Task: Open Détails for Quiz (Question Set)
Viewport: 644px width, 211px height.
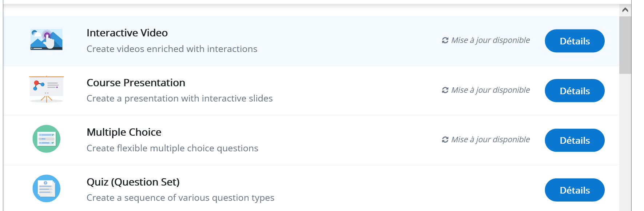Action: [x=575, y=190]
